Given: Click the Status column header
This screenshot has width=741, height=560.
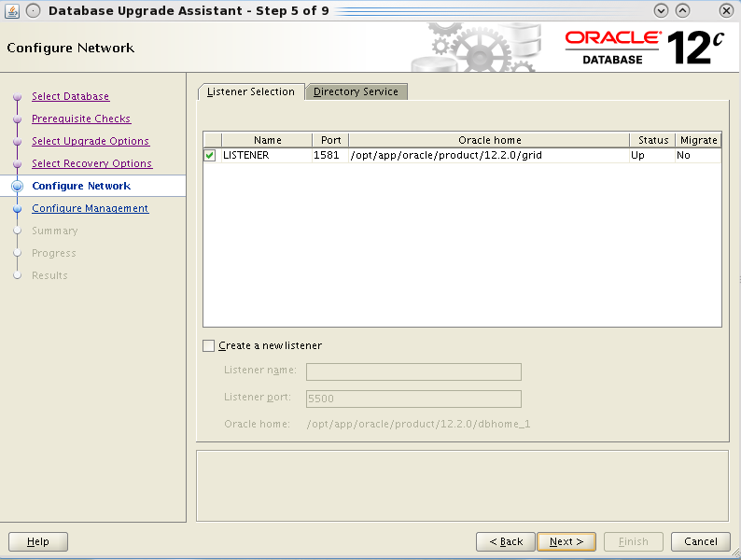Looking at the screenshot, I should (652, 140).
